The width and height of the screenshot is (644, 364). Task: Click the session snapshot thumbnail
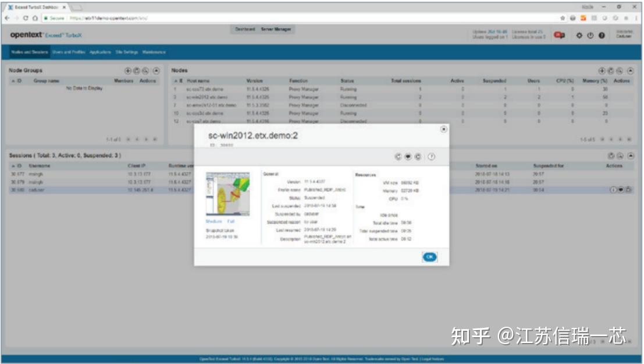click(x=227, y=192)
